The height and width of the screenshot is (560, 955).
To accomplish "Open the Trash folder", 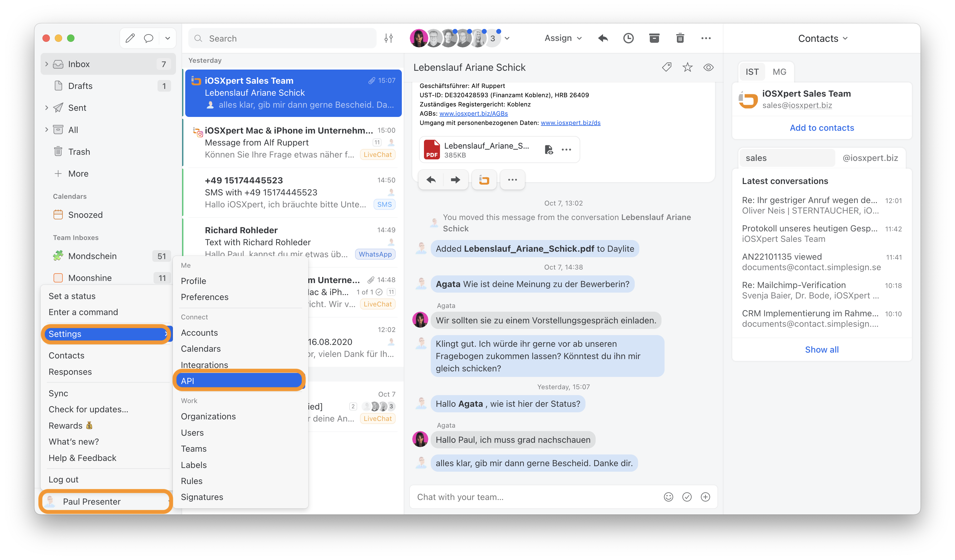I will [108, 152].
